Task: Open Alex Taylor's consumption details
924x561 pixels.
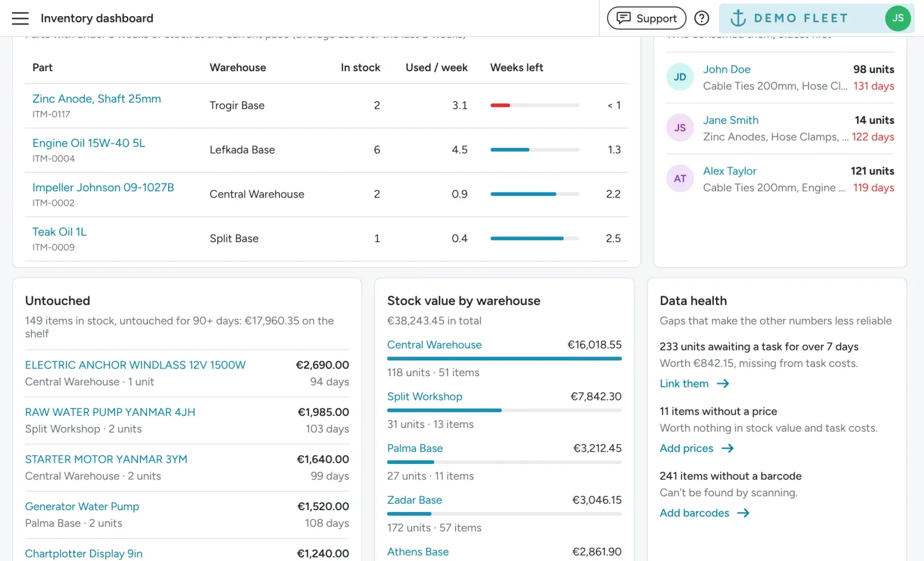Action: click(x=729, y=171)
